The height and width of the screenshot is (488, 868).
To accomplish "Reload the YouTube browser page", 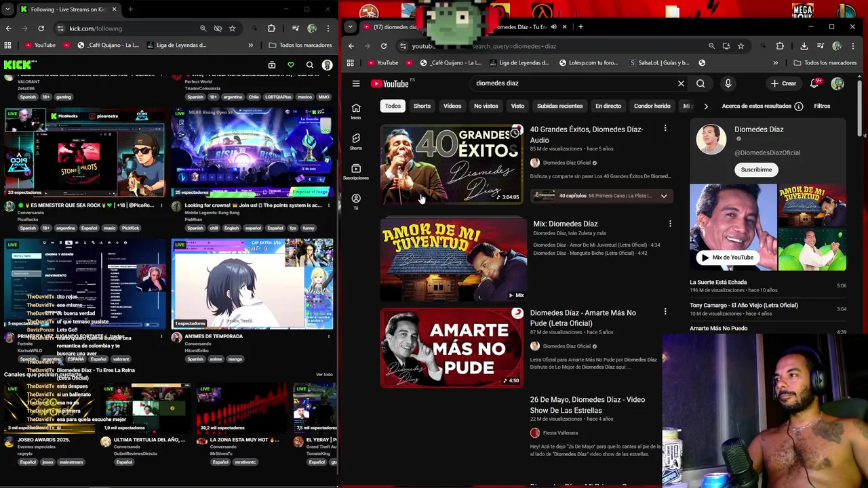I will click(384, 46).
